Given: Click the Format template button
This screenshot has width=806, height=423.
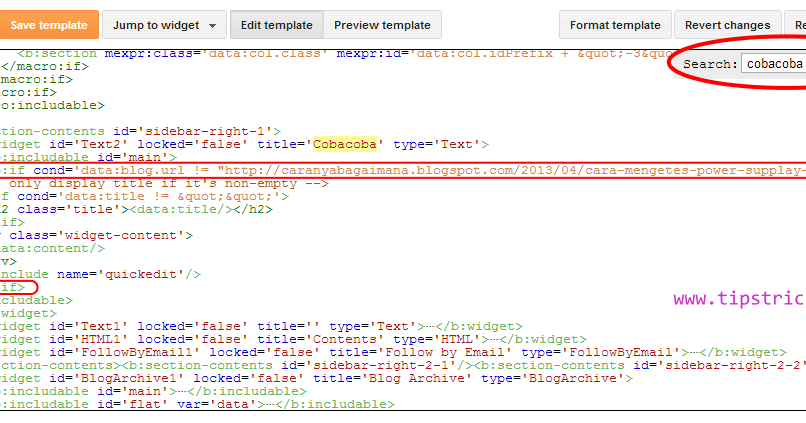Looking at the screenshot, I should 615,25.
